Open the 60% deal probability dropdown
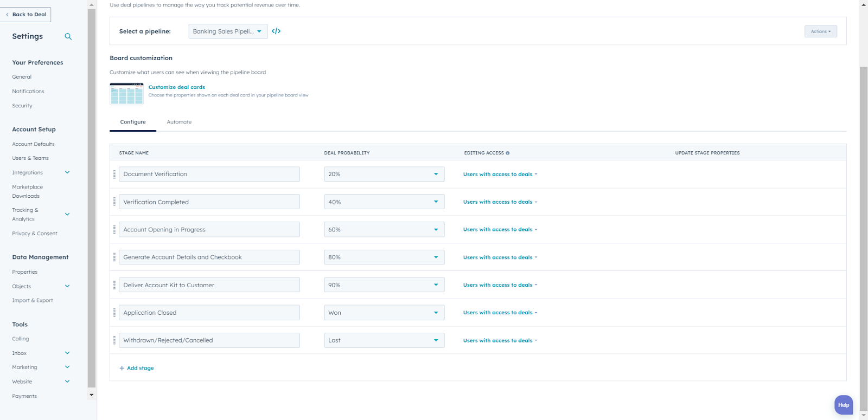 point(384,229)
